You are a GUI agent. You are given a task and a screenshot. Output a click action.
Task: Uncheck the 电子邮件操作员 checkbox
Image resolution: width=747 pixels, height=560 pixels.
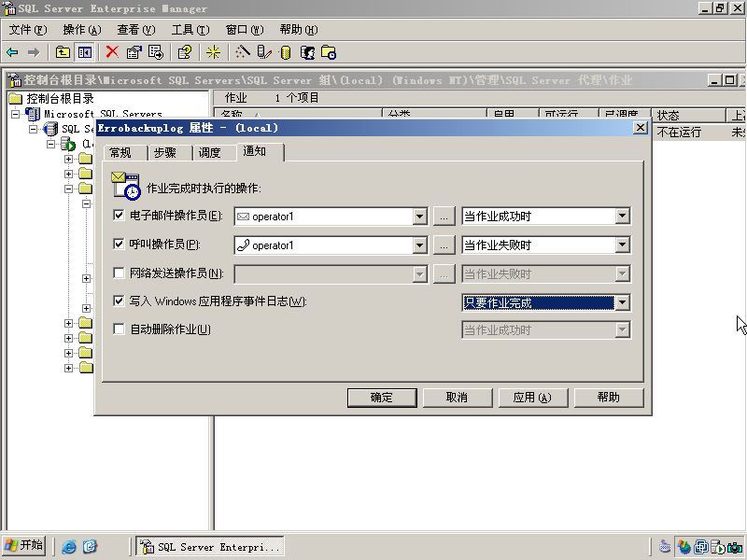(x=119, y=216)
